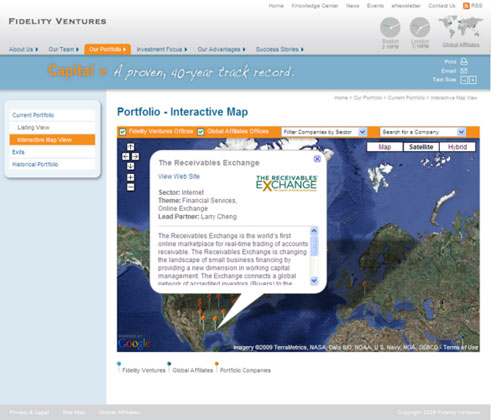Click the popup description scrollbar thumb
The width and height of the screenshot is (491, 420).
[314, 246]
